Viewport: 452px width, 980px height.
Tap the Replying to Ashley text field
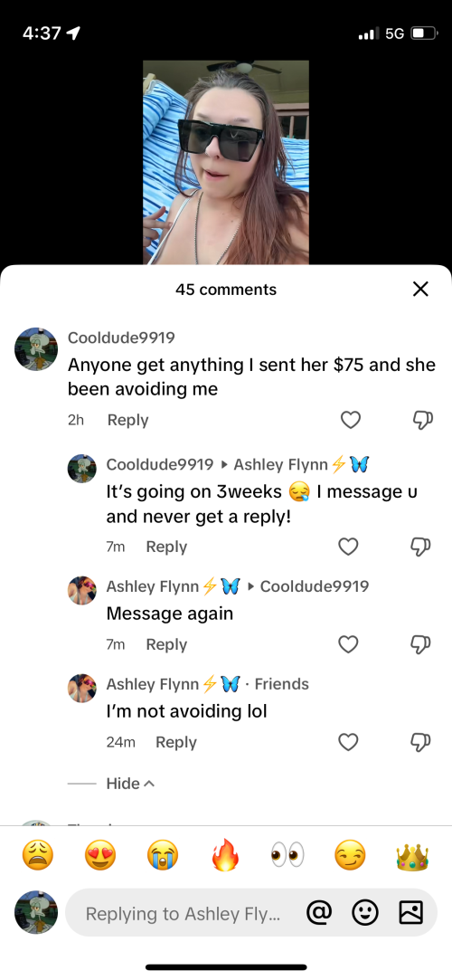point(184,913)
